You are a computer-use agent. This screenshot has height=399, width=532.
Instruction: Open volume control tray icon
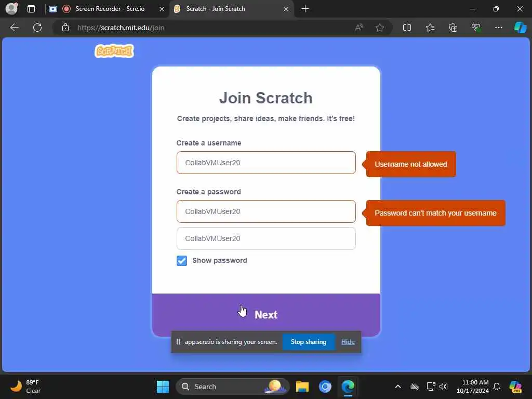443,387
